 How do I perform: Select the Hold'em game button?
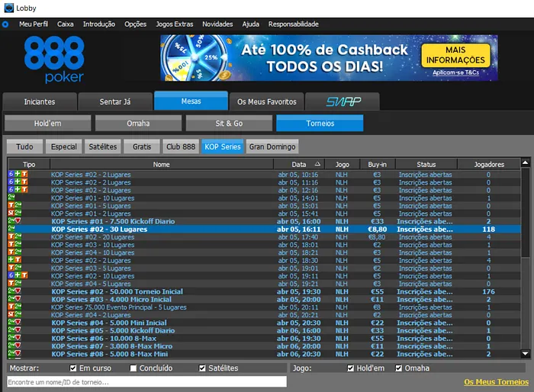pos(47,124)
